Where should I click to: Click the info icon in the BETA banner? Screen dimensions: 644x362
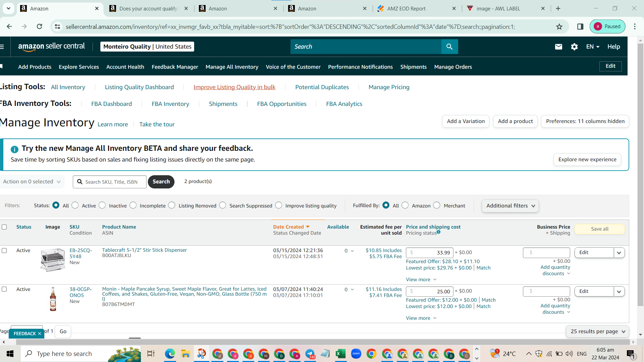click(14, 149)
